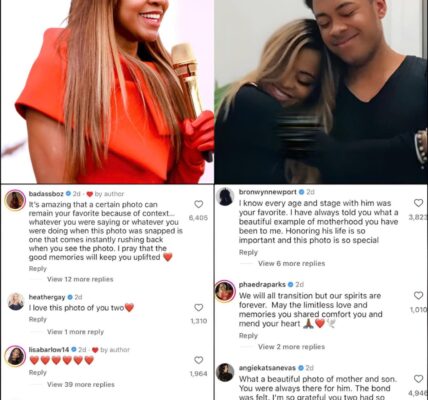
Task: Reply to bronwynnewport's comment
Action: pyautogui.click(x=248, y=253)
